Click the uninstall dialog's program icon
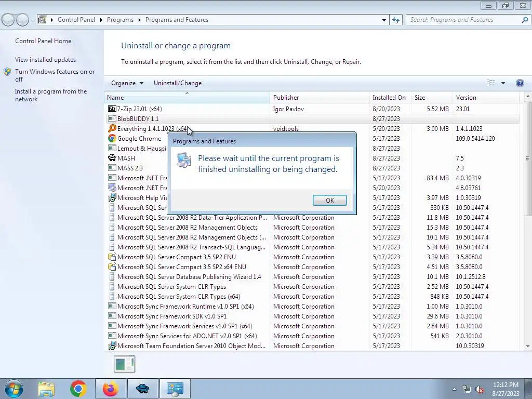The width and height of the screenshot is (532, 399). pos(184,160)
